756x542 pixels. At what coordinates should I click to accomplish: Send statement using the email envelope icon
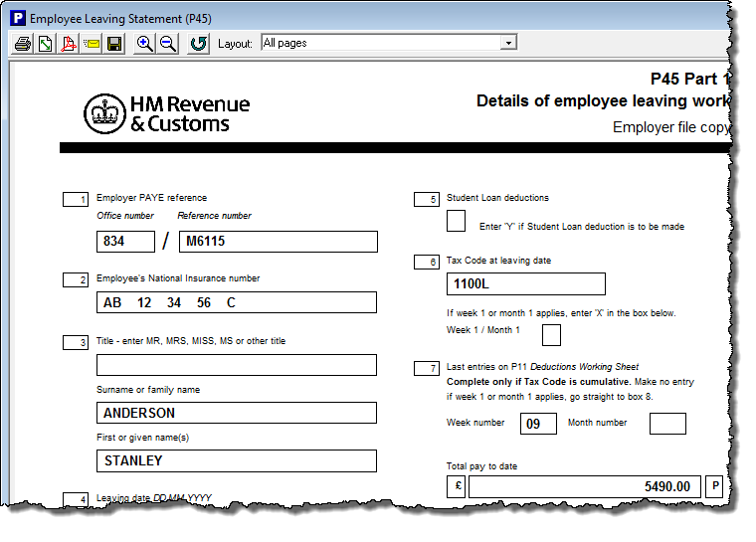pos(92,44)
